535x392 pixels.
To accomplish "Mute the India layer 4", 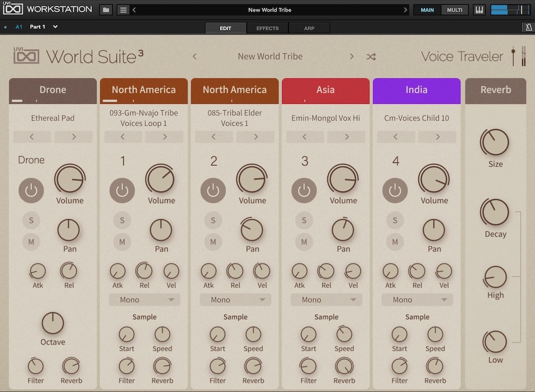I will 395,242.
